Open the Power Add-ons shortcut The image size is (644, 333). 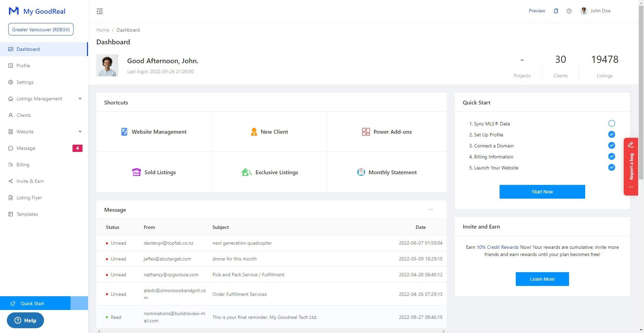click(386, 132)
